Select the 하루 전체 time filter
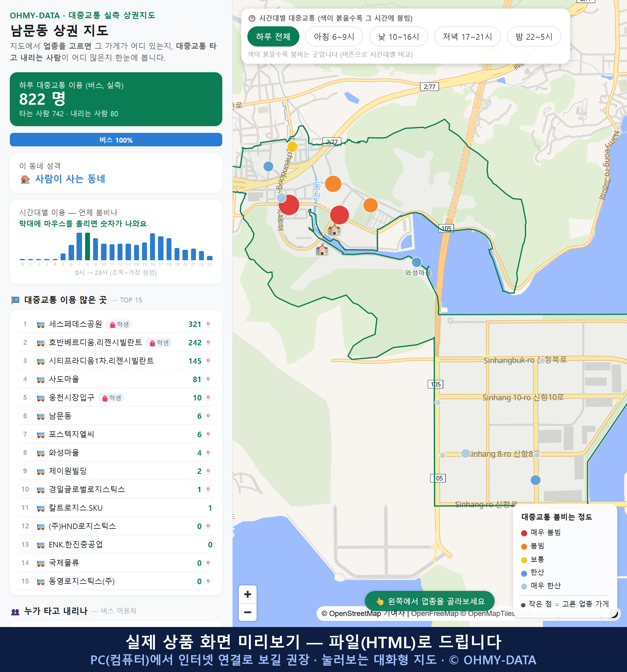This screenshot has width=627, height=672. coord(273,36)
